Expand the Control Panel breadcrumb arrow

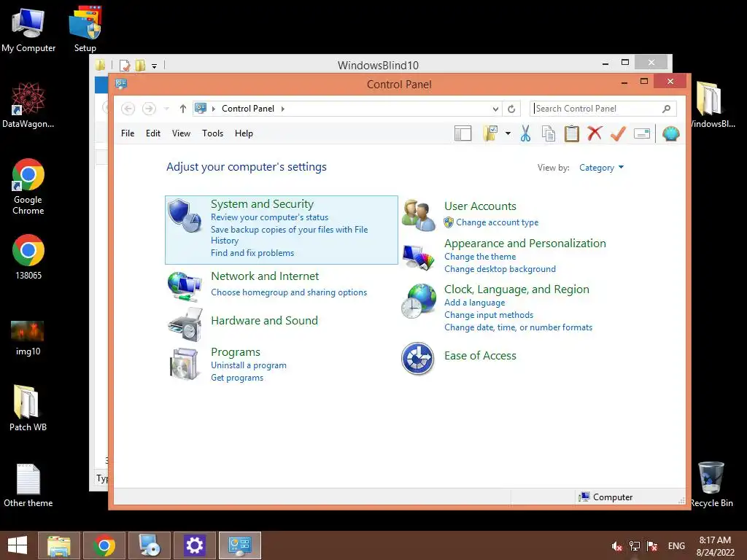[283, 109]
